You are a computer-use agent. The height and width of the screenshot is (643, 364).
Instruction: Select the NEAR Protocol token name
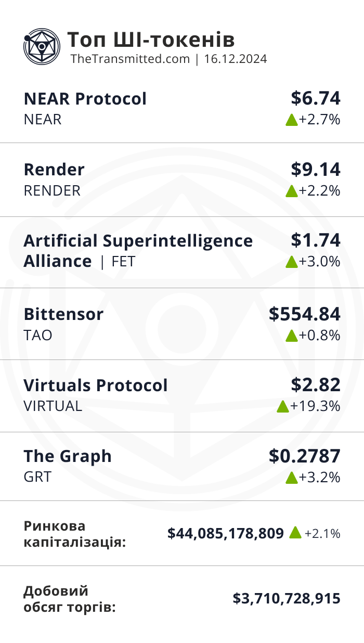(x=85, y=99)
